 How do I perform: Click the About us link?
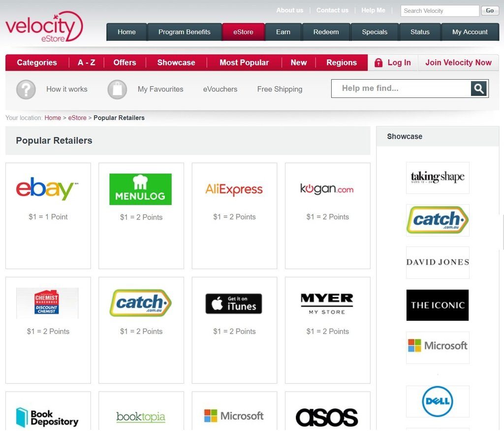pos(289,10)
